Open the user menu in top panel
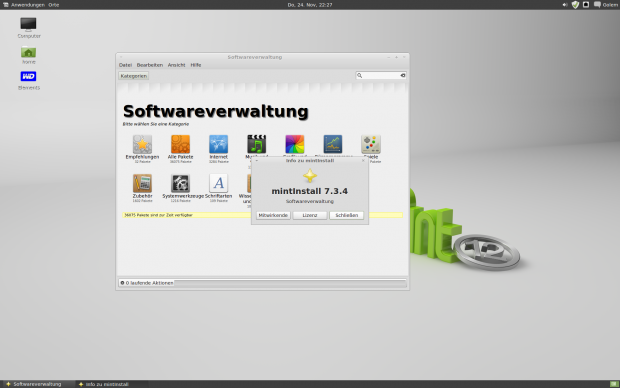The width and height of the screenshot is (620, 388). pyautogui.click(x=610, y=5)
